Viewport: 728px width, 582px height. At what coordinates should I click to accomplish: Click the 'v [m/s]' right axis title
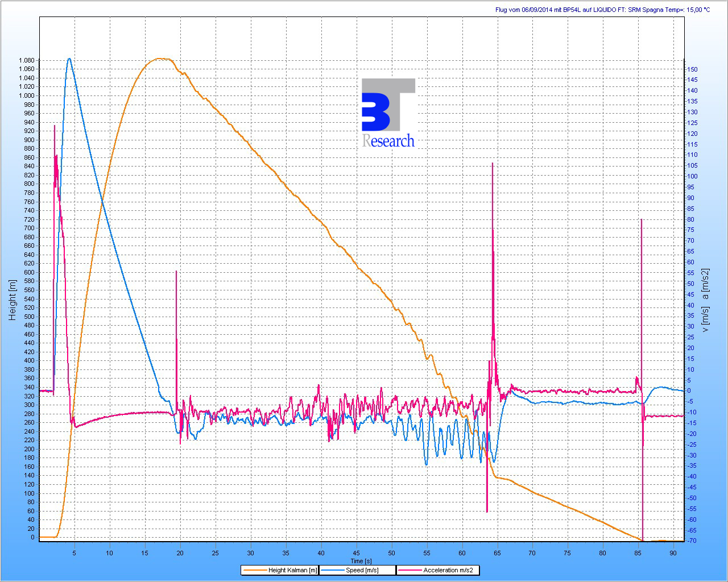tap(706, 319)
